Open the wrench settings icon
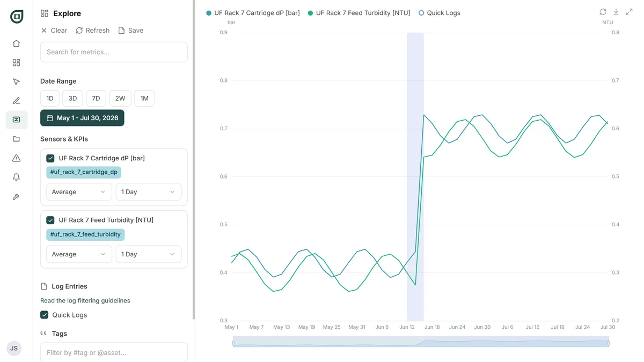 (16, 197)
